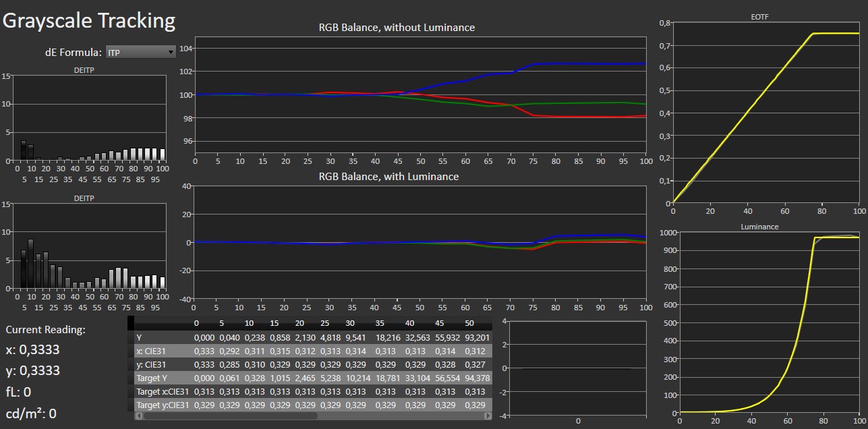
Task: Click the table's right scroll arrow
Action: pos(488,416)
